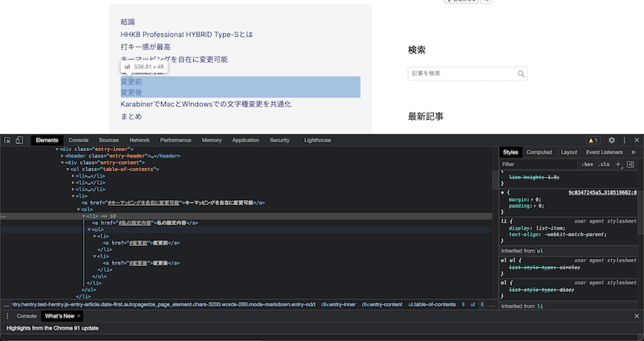Click the まとめ link
Viewport: 644px width, 341px height.
pyautogui.click(x=131, y=117)
